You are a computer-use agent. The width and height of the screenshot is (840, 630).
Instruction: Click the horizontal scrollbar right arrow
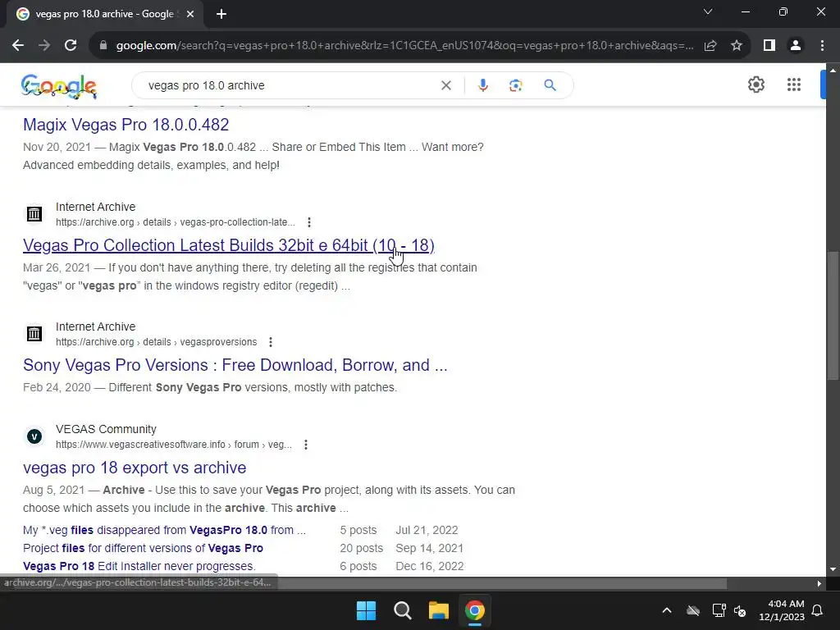(819, 583)
